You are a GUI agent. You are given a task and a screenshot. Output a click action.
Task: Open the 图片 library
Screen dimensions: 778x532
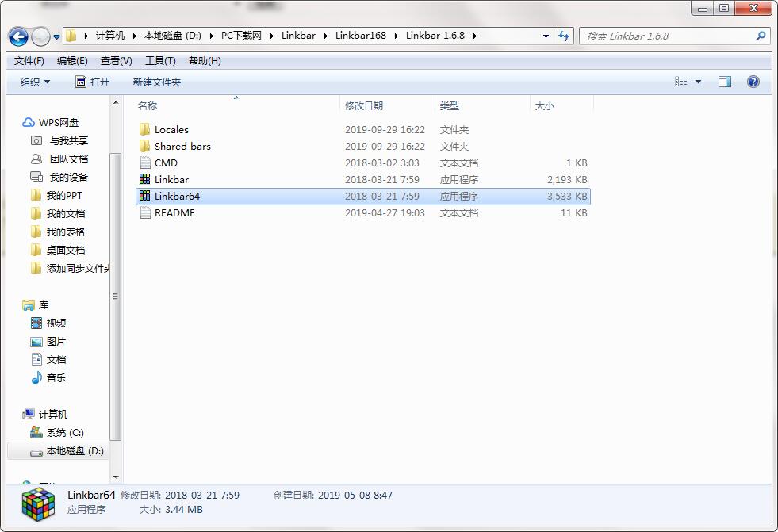48,342
